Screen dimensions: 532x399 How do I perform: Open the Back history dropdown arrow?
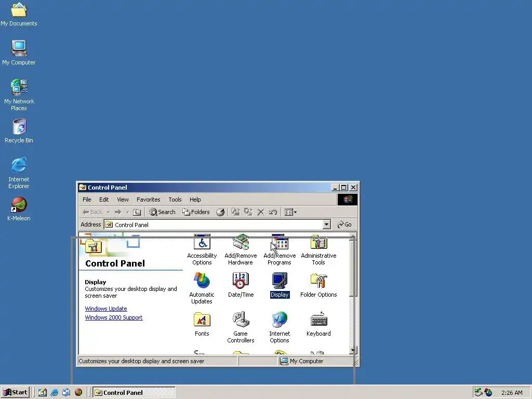(108, 212)
